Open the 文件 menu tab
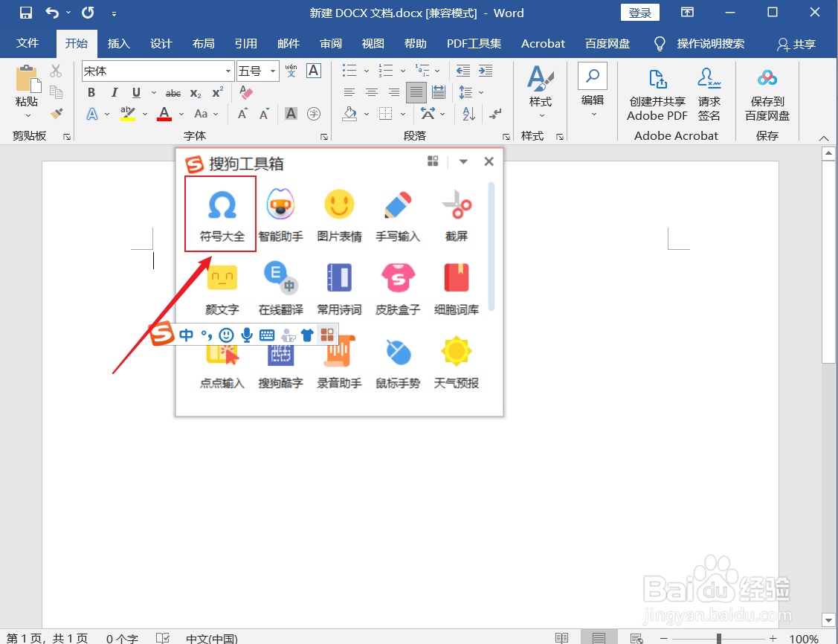 coord(28,43)
